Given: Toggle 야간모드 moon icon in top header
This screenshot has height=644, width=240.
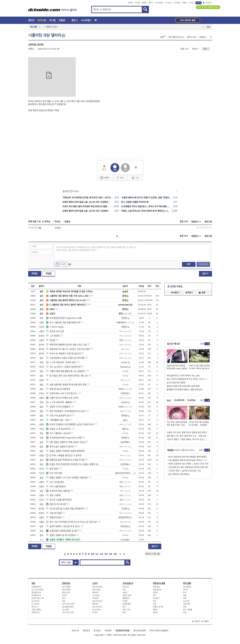Looking at the screenshot, I should pos(208,3).
